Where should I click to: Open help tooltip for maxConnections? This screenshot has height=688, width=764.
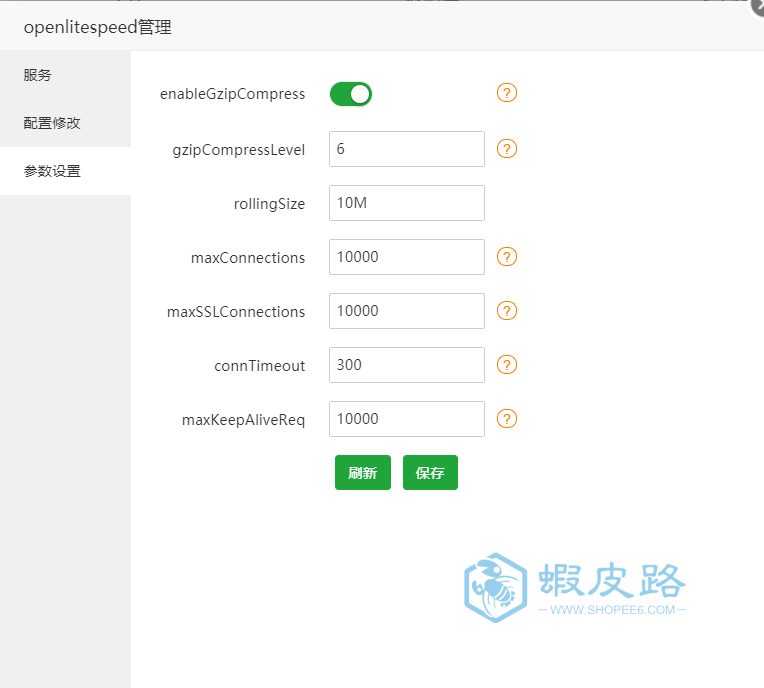tap(507, 257)
